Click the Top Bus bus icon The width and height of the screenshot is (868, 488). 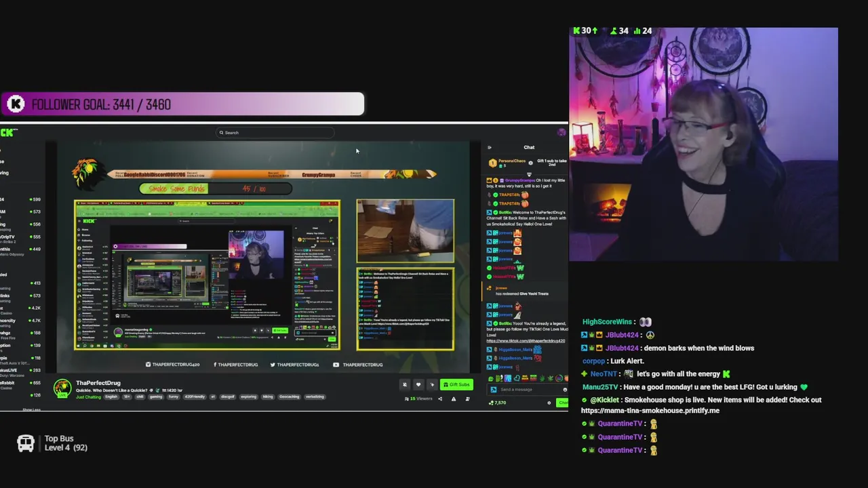(x=26, y=444)
